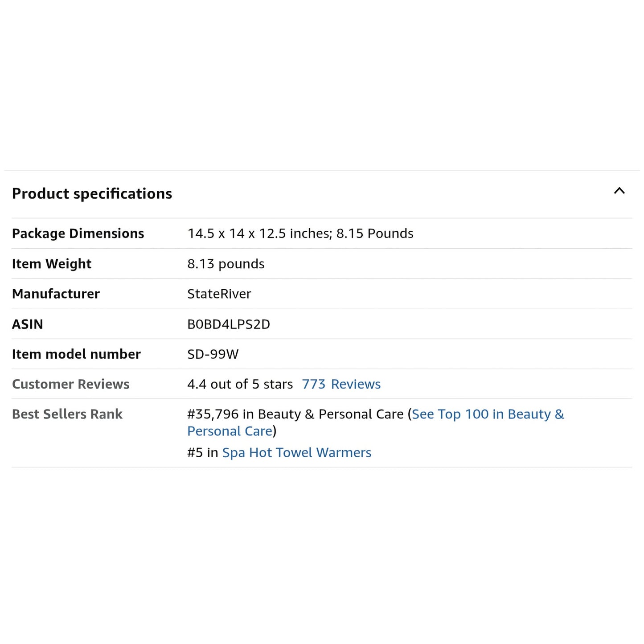
Task: Click the 4.4 out of 5 stars text
Action: coord(240,384)
